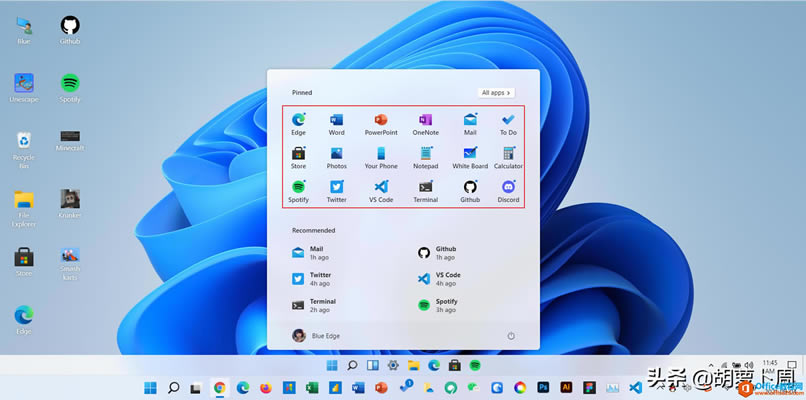Screen dimensions: 806x400
Task: Click the volume speaker icon in tray
Action: [749, 365]
